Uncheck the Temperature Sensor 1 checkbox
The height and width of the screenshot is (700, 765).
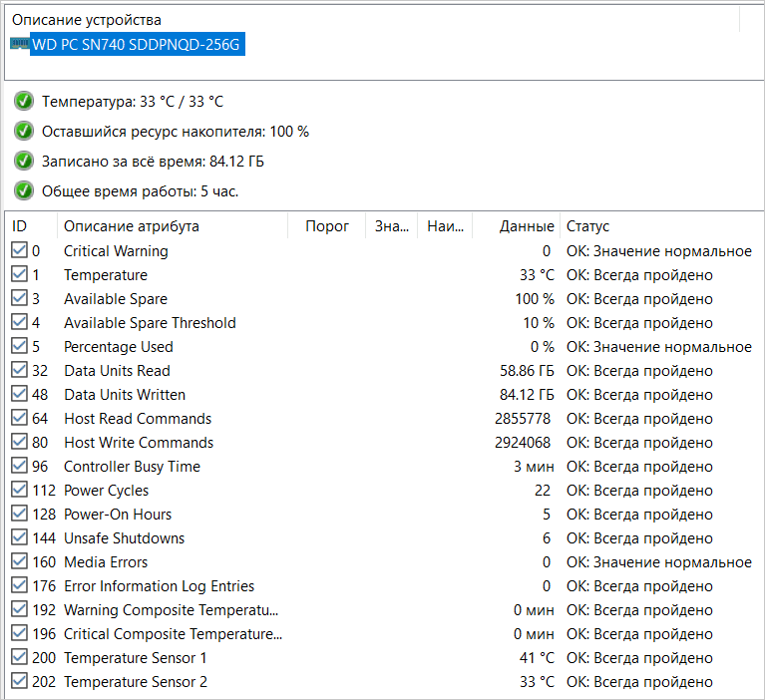[19, 656]
